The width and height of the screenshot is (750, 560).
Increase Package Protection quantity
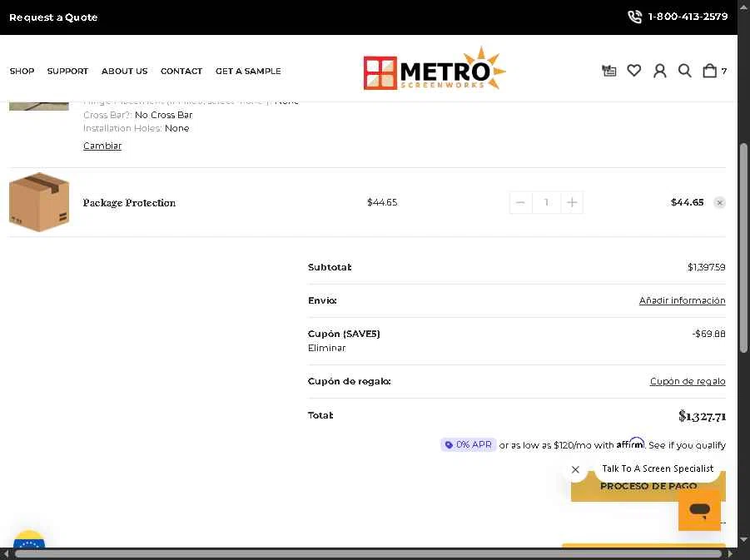pos(572,202)
